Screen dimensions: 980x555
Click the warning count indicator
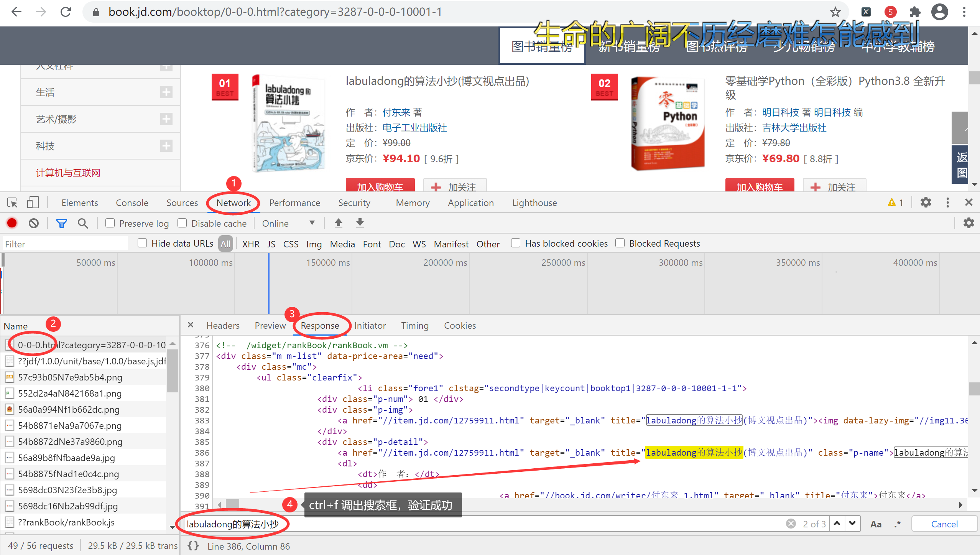tap(896, 203)
